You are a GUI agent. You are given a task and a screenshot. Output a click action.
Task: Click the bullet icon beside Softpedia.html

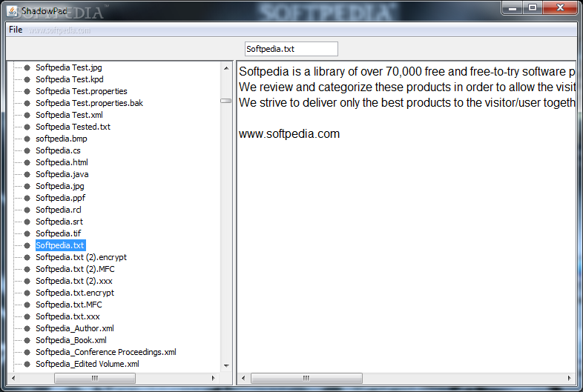coord(27,163)
